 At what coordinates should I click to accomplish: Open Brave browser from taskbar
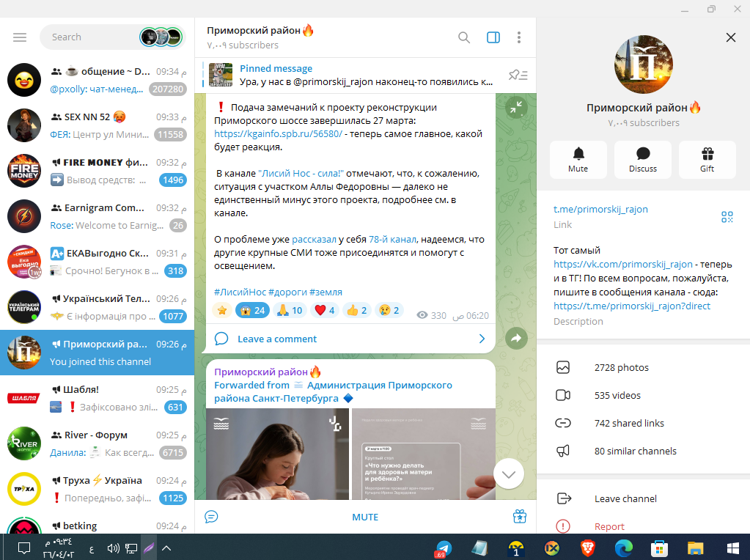[x=587, y=548]
